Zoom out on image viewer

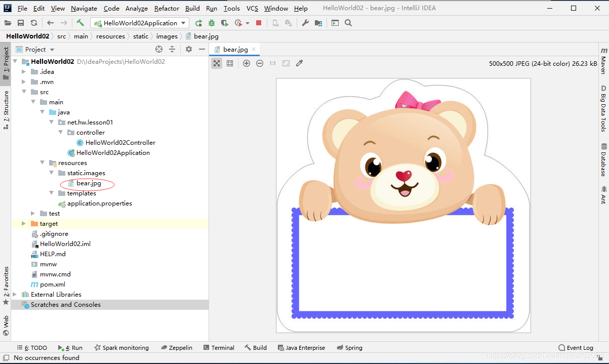tap(260, 63)
